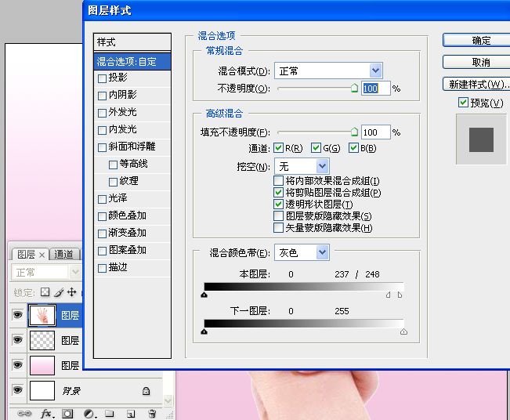Enable the 内阴影 checkbox

[x=102, y=96]
